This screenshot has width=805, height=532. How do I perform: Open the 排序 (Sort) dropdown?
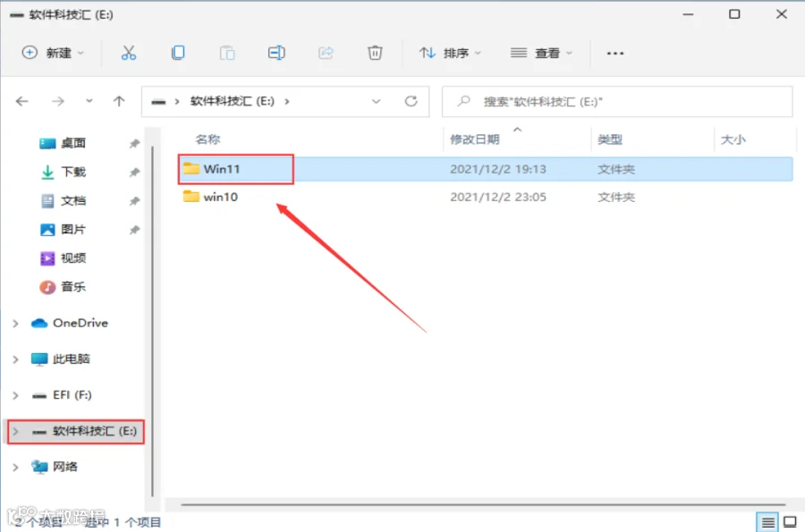point(450,53)
